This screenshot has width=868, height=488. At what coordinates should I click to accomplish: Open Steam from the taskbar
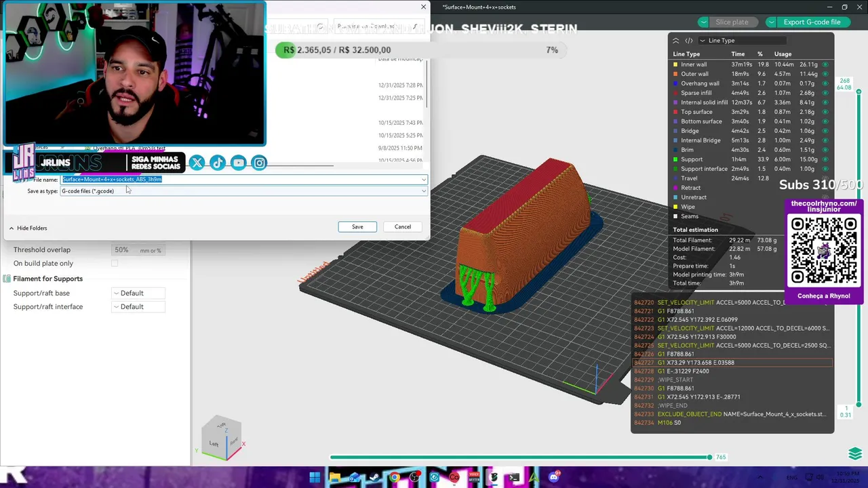[x=374, y=477]
